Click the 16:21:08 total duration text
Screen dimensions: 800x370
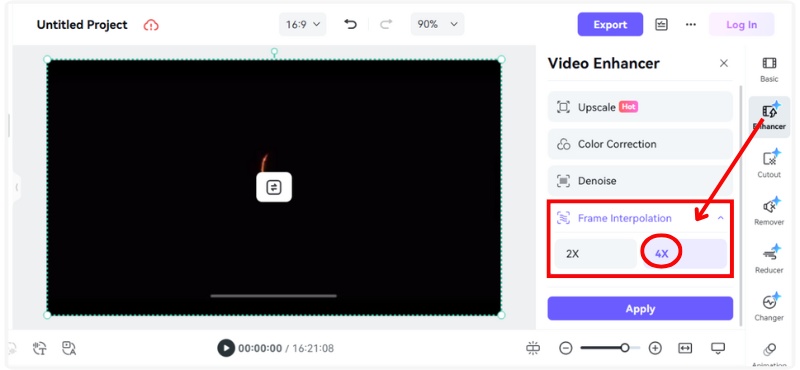(313, 349)
